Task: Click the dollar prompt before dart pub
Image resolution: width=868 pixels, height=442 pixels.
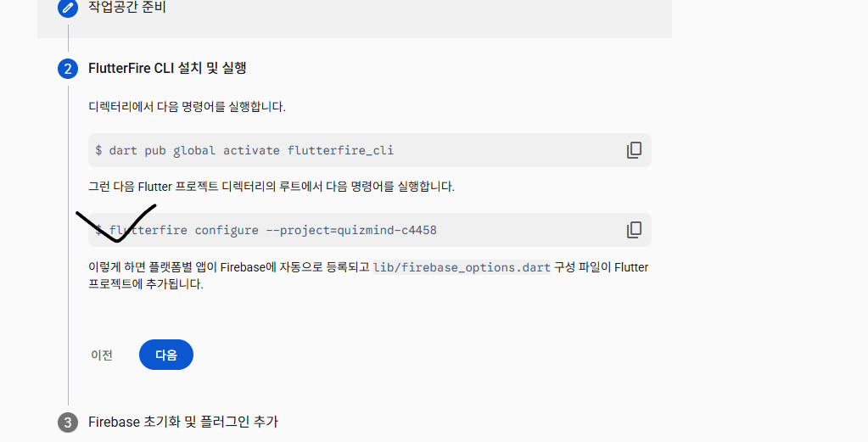Action: tap(98, 150)
